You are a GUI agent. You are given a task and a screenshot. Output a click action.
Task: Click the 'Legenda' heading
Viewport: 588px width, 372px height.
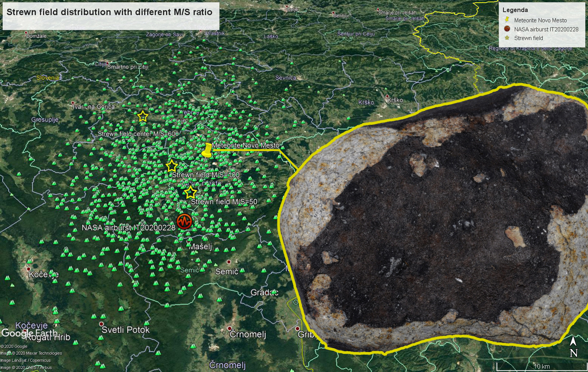tap(515, 10)
